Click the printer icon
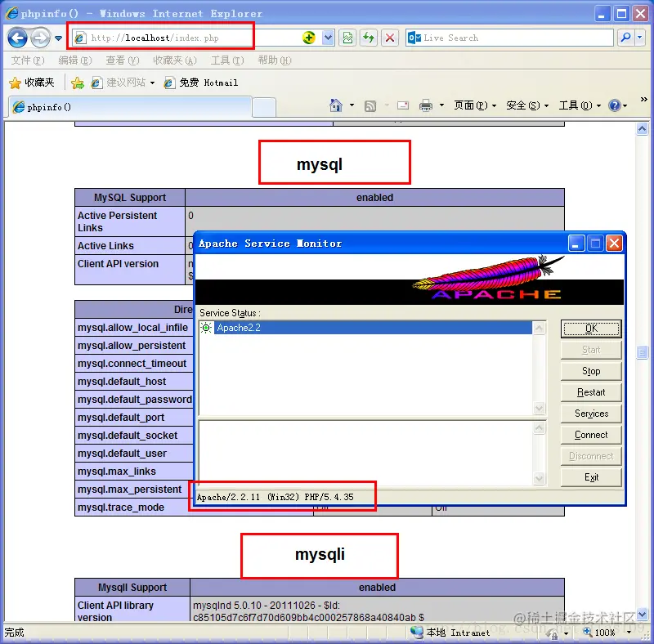 (x=425, y=105)
